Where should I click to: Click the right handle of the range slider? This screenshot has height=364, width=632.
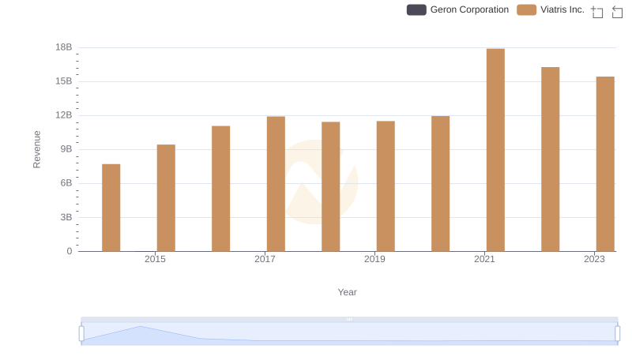(x=618, y=334)
